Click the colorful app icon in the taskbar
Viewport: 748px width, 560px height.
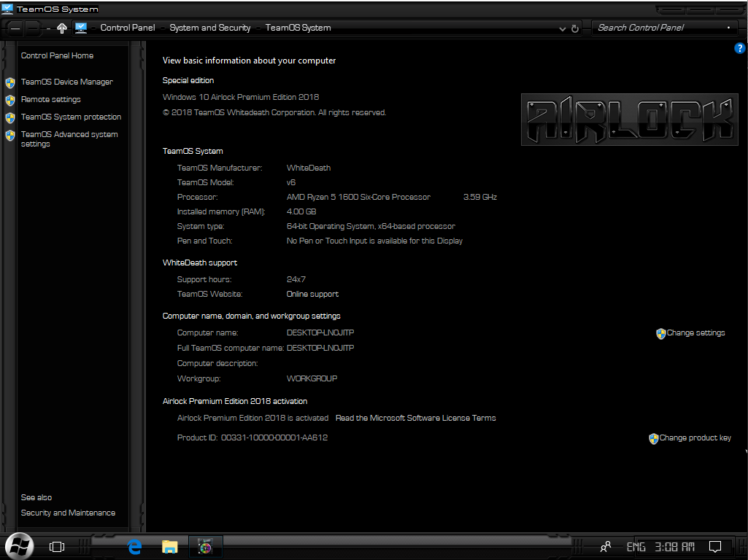205,547
